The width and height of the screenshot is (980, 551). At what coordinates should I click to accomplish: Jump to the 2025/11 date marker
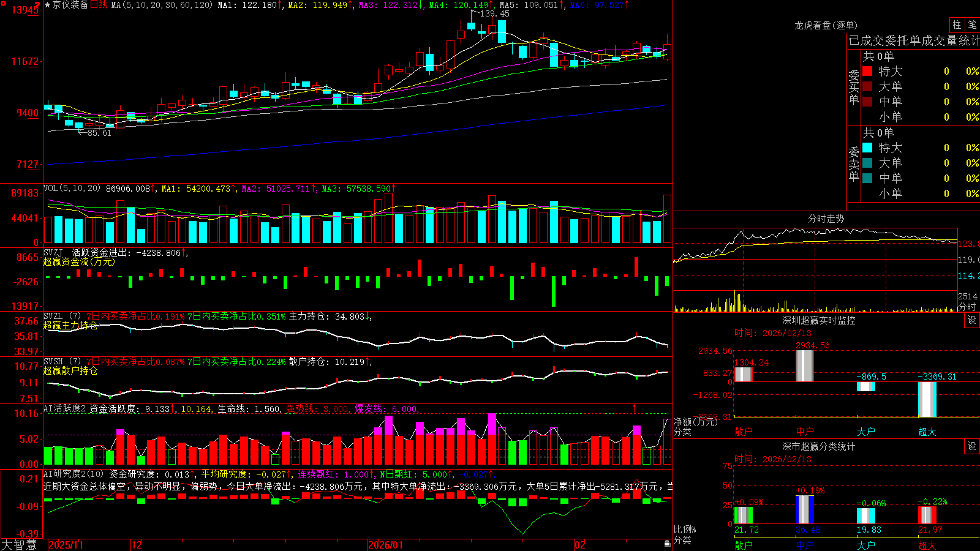pyautogui.click(x=66, y=545)
